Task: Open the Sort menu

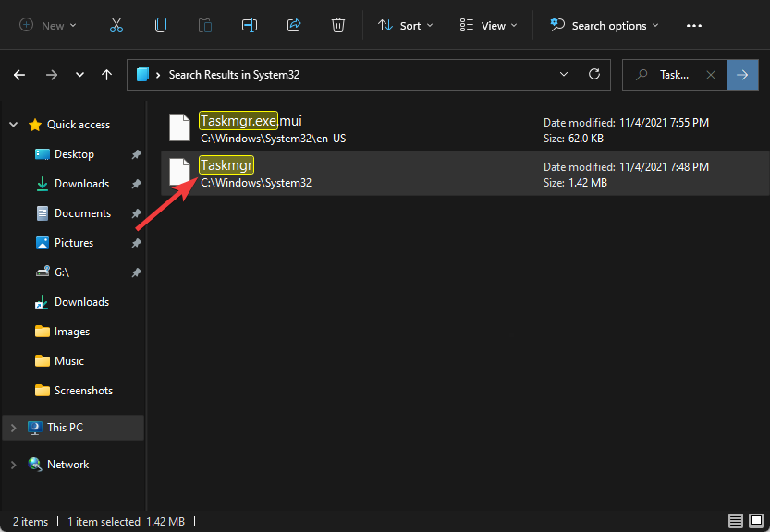Action: click(x=405, y=25)
